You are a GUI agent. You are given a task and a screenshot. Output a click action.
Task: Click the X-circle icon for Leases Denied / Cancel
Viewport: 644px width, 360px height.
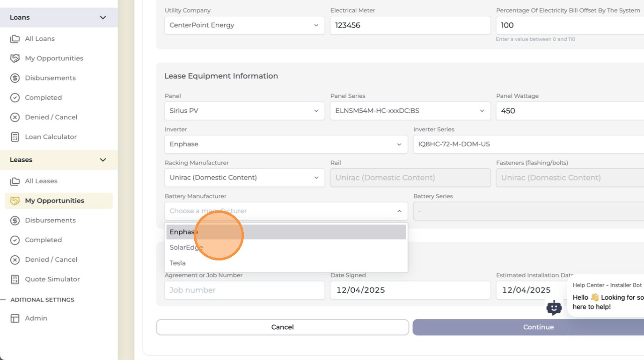point(15,259)
